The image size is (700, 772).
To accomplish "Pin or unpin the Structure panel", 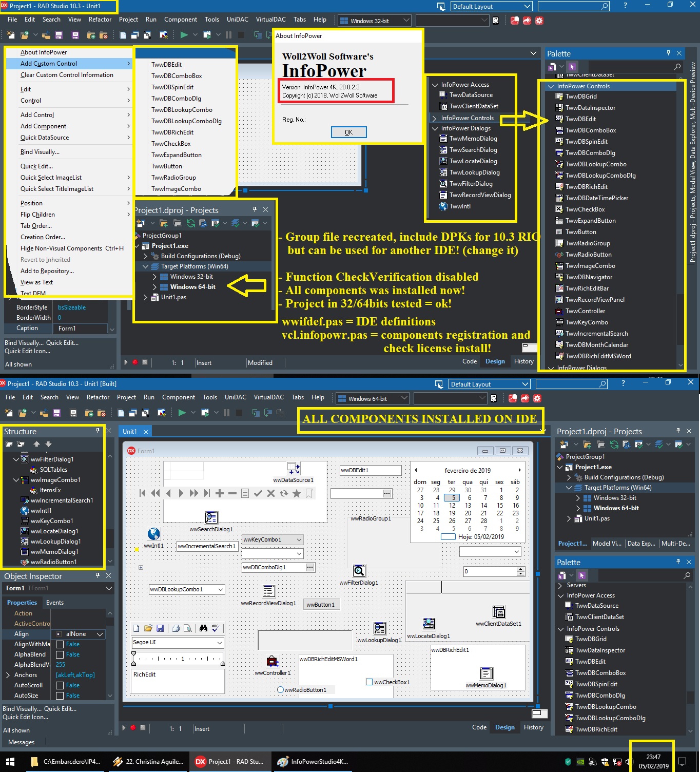I will (x=98, y=431).
